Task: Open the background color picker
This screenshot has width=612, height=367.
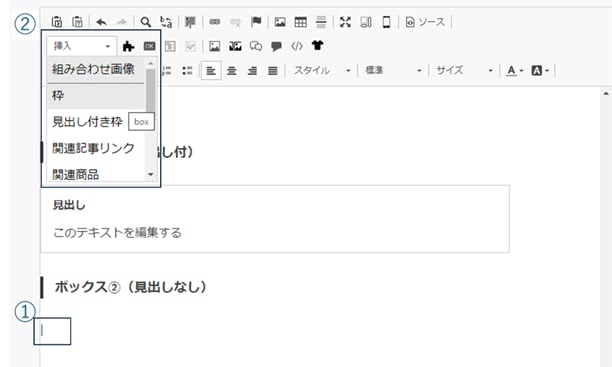Action: (x=540, y=71)
